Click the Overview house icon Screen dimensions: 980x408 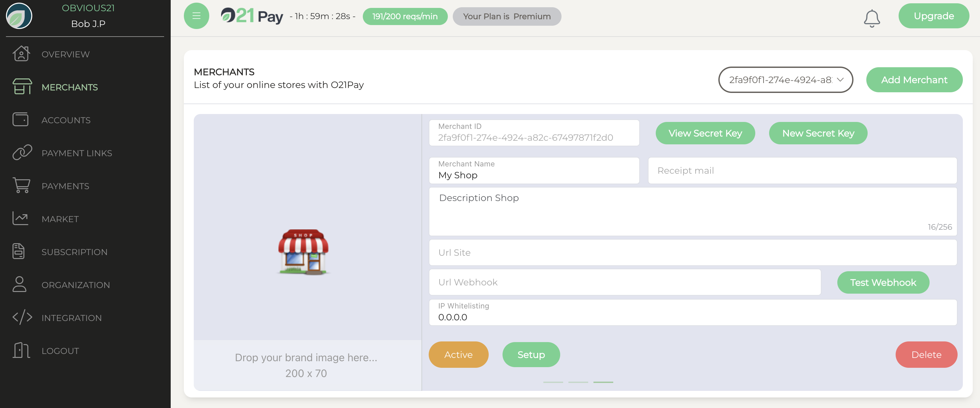[21, 54]
